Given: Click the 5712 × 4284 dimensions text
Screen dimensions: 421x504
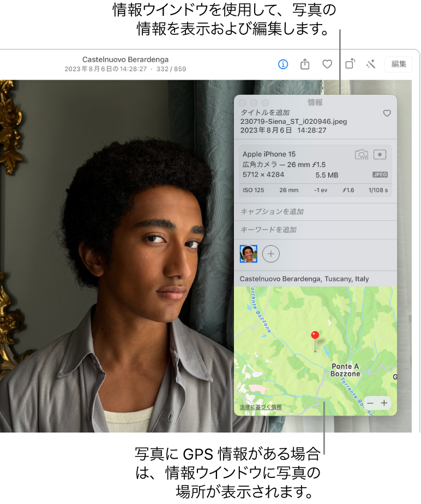Looking at the screenshot, I should pos(263,175).
